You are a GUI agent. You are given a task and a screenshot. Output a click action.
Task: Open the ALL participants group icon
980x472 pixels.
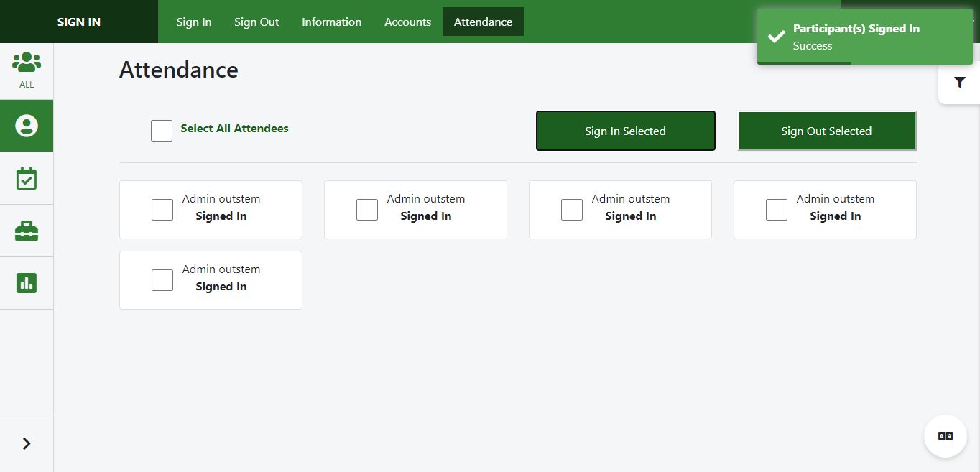pos(27,70)
